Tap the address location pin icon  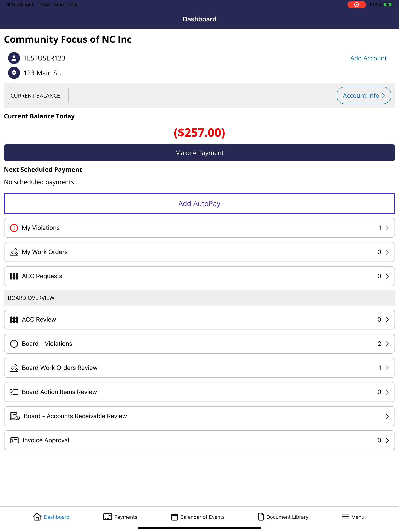(14, 73)
